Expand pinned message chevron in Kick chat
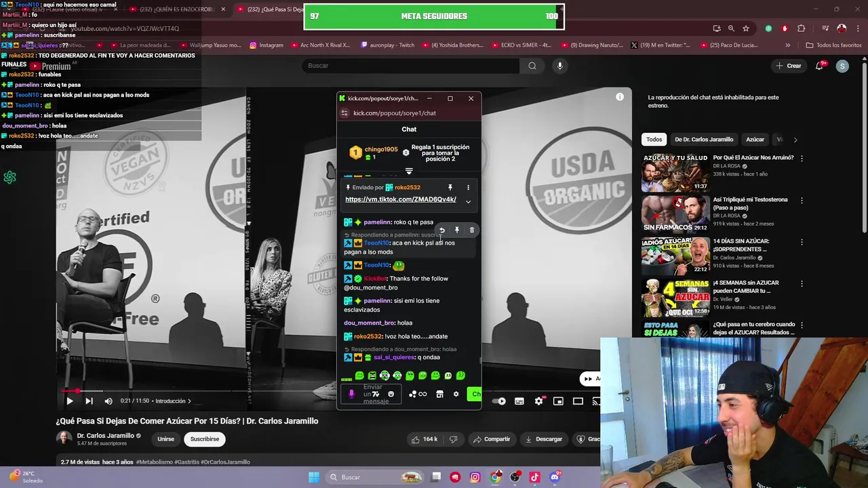868x488 pixels. [x=468, y=201]
